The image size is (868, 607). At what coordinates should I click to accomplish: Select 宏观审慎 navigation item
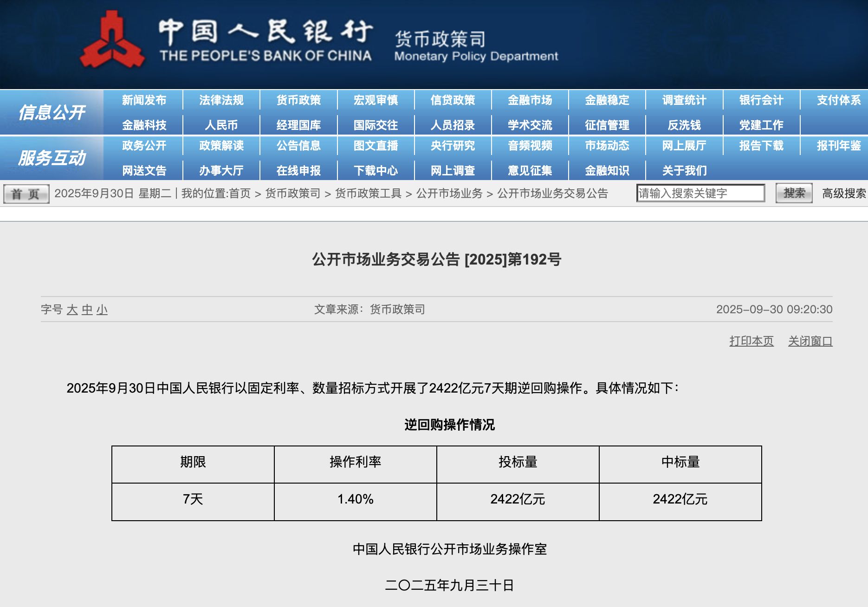[376, 100]
